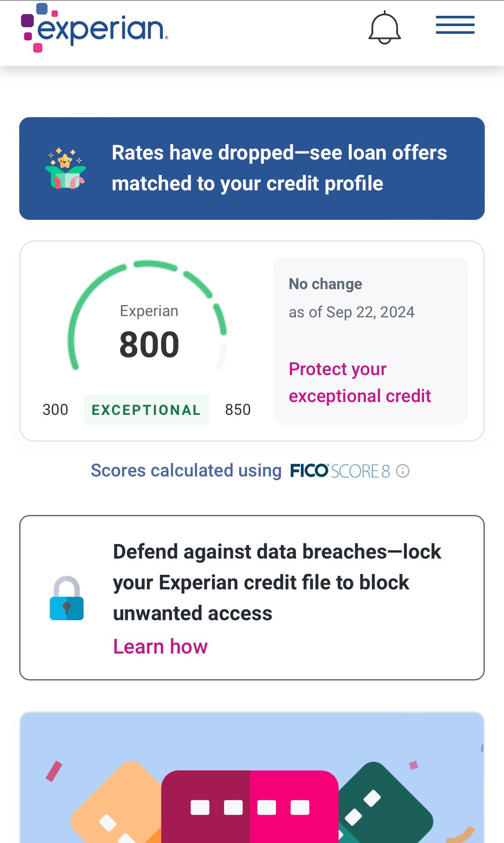Tap the No change status text
The width and height of the screenshot is (504, 843).
coord(325,284)
